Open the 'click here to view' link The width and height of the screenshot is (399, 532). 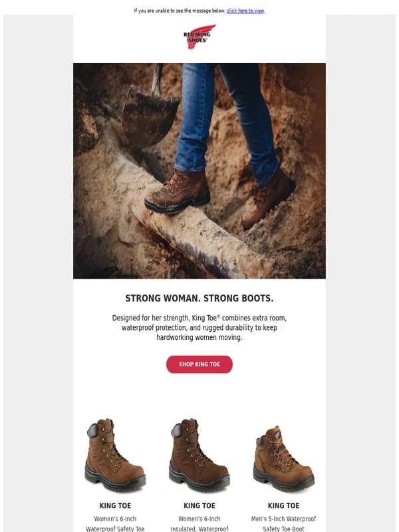click(245, 11)
